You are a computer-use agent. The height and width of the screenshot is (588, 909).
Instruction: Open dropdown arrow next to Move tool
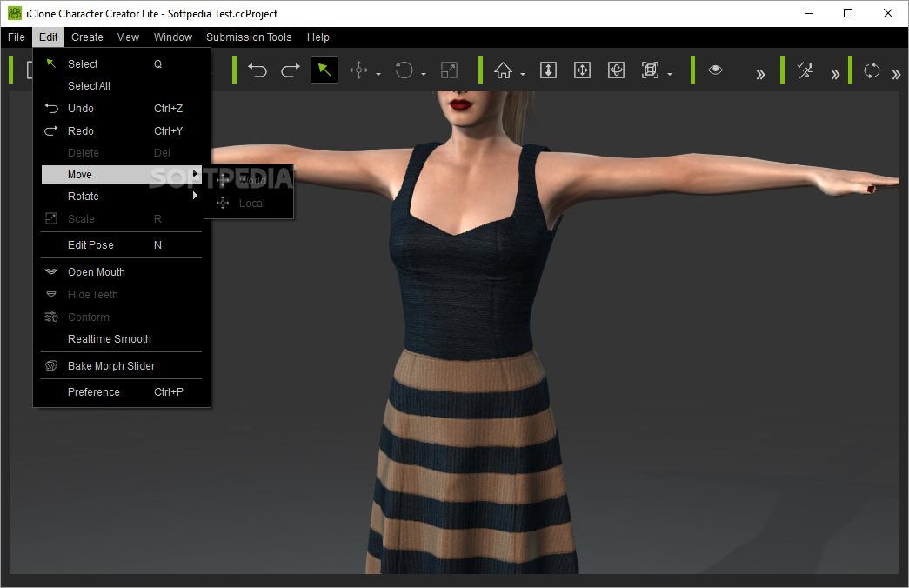tap(378, 74)
